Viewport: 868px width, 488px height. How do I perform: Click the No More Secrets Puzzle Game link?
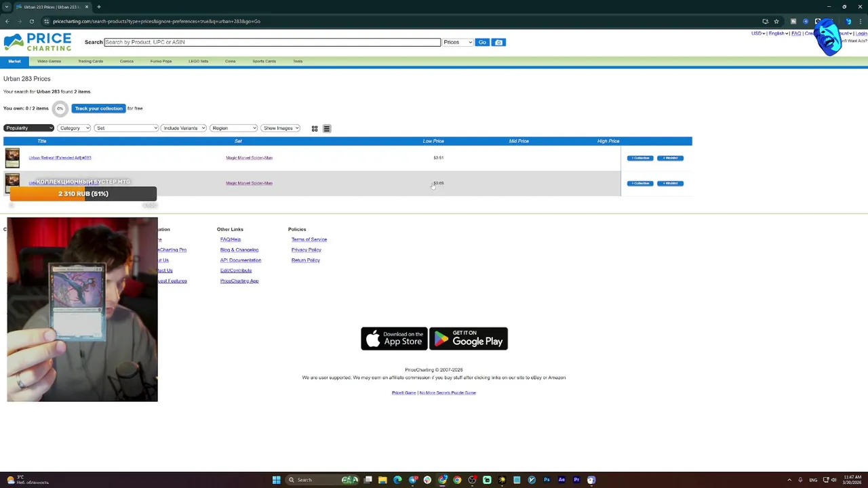448,392
